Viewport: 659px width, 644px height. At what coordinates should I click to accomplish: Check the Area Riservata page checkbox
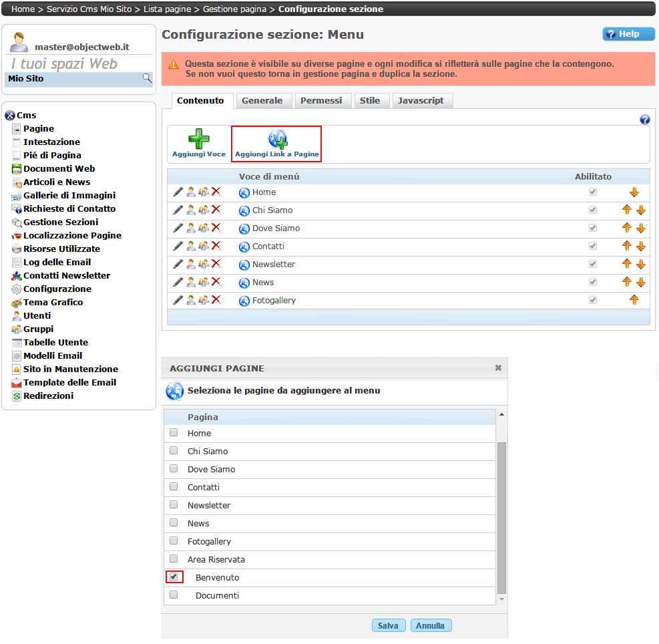point(174,558)
